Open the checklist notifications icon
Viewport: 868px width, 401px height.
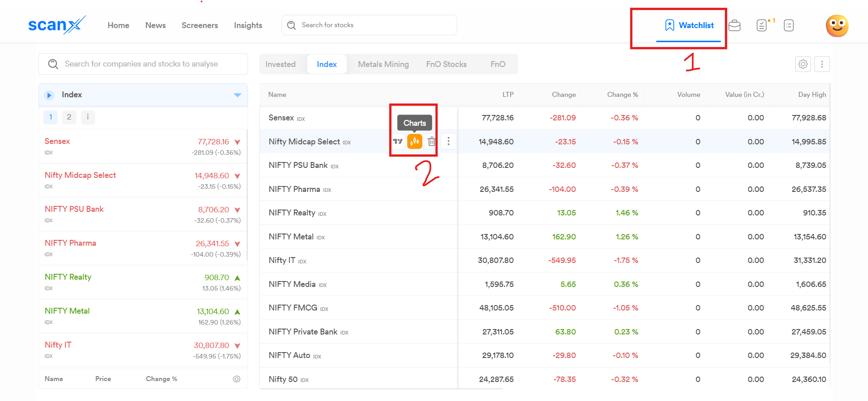[x=762, y=25]
